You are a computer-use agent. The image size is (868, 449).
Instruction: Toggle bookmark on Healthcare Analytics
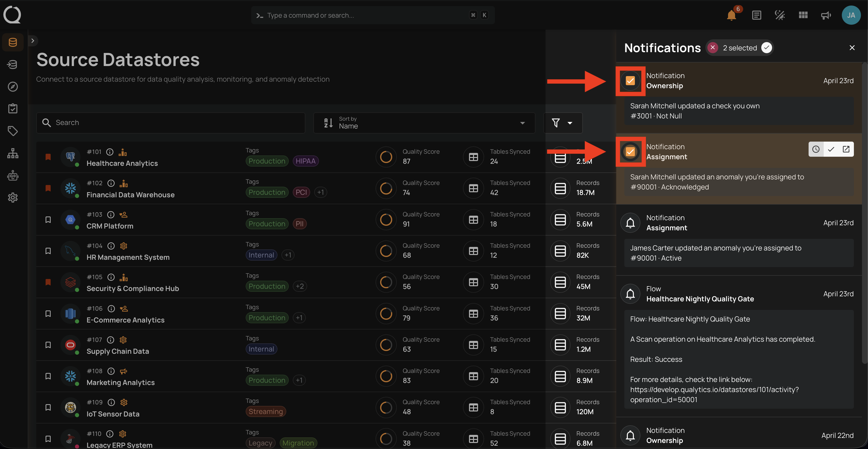pyautogui.click(x=48, y=156)
